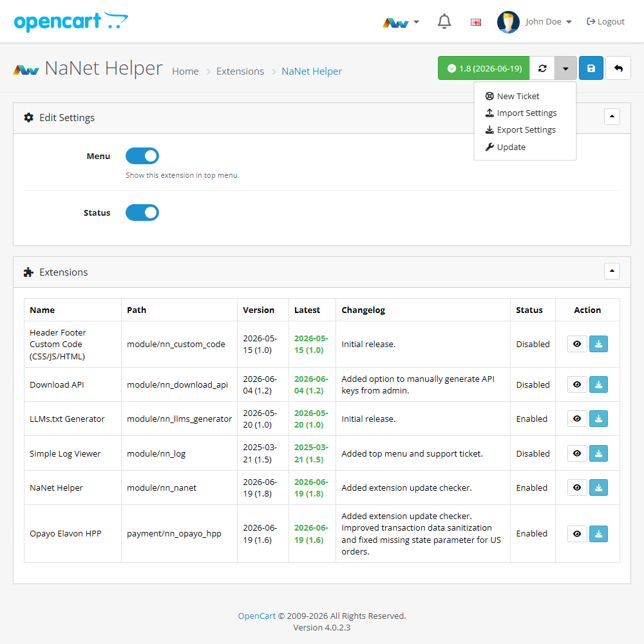Click the Enabled status of LLMs.txt Generator
This screenshot has height=644, width=644.
coord(531,419)
